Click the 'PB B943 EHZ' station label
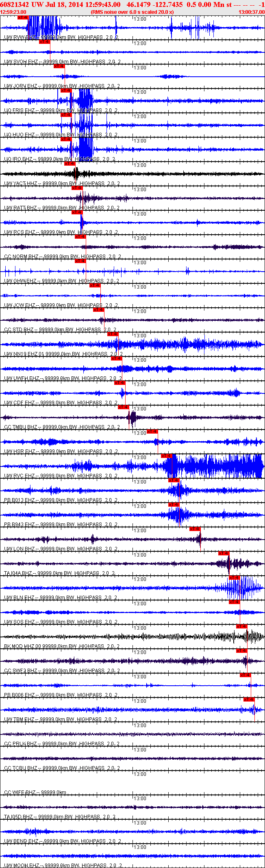 (20, 525)
